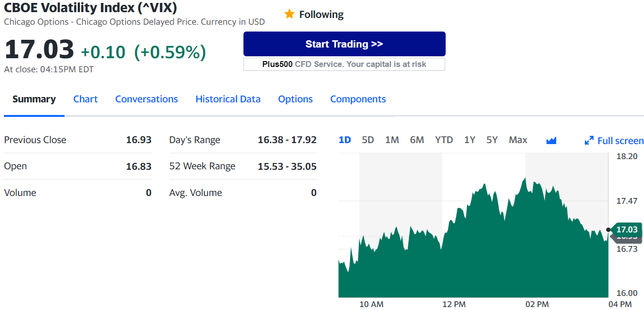Click the 04 PM time axis label
The image size is (644, 310).
(x=620, y=304)
